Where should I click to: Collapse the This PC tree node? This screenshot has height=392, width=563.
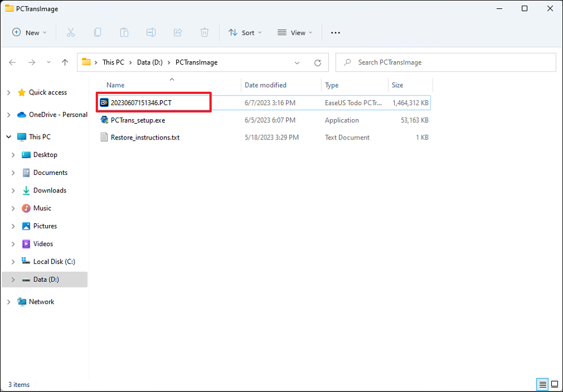click(8, 137)
